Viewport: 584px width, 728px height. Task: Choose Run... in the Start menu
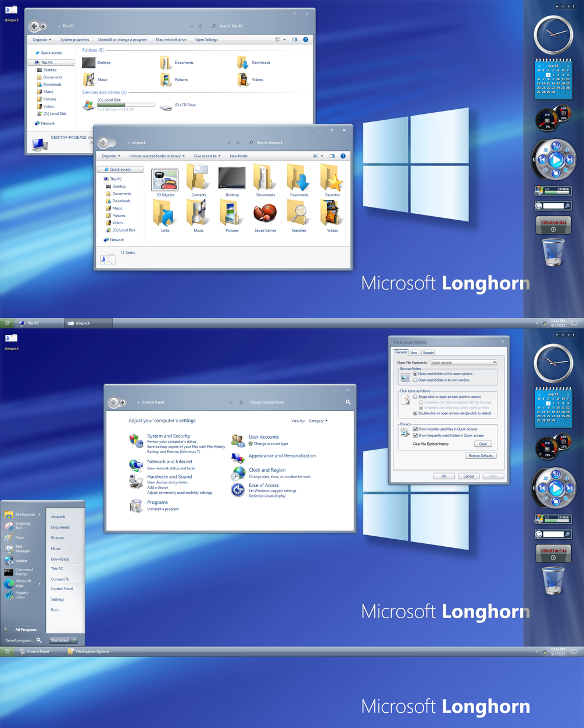tap(55, 610)
